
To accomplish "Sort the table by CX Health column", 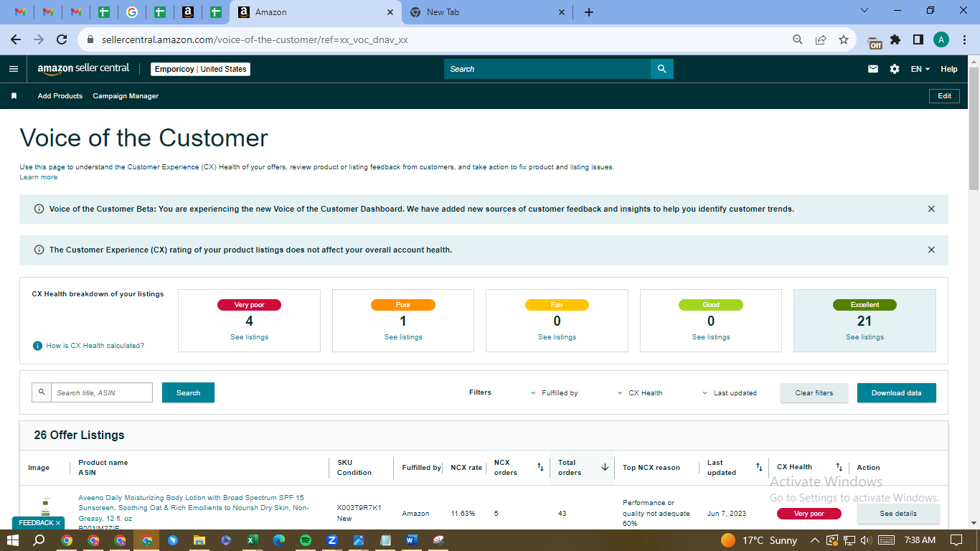I will pos(839,467).
